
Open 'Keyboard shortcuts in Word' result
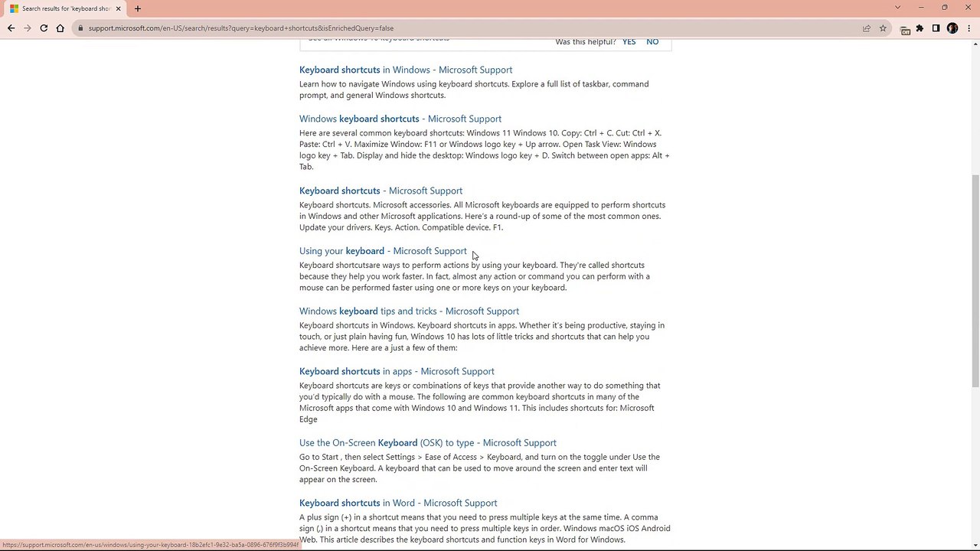398,503
